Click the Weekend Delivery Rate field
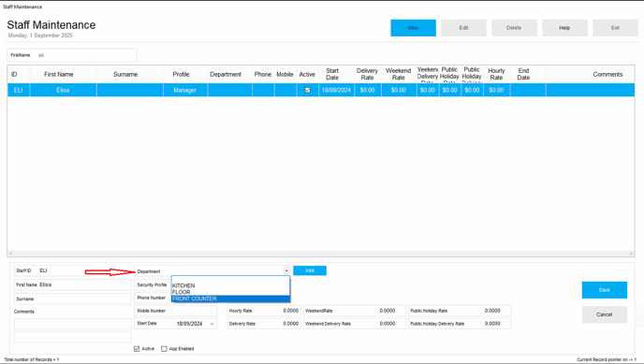This screenshot has width=644, height=364. (x=355, y=324)
